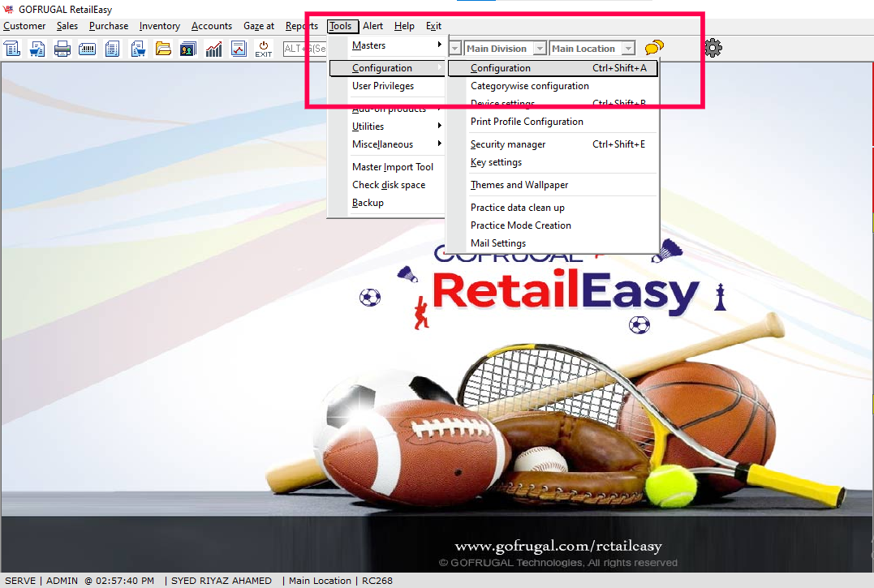Screen dimensions: 874x588
Task: Open the yellow chat bubbles icon
Action: [x=654, y=48]
